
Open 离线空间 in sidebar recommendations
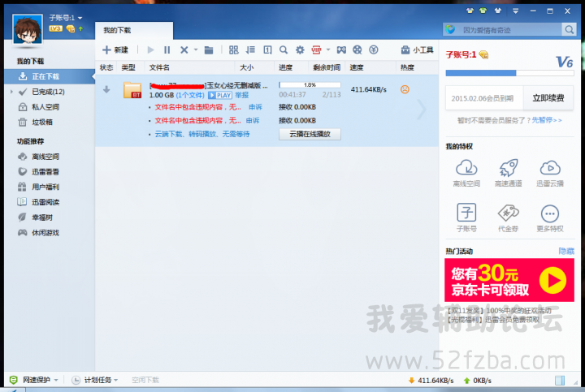coord(45,157)
